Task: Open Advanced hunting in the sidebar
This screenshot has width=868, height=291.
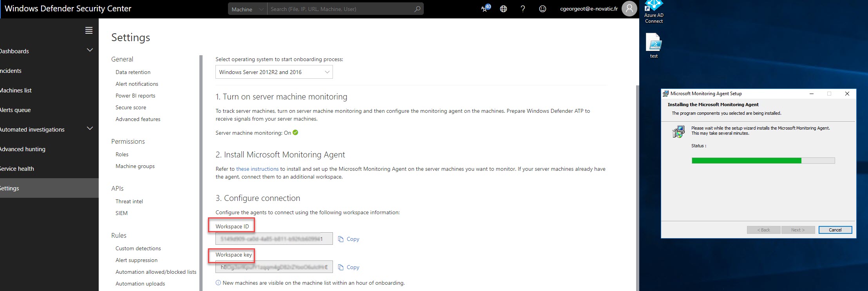Action: [22, 149]
